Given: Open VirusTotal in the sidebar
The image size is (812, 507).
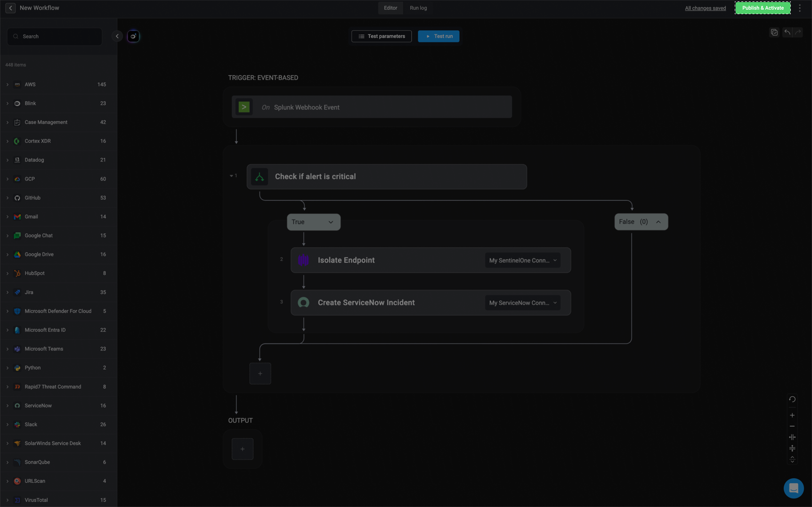Looking at the screenshot, I should click(x=58, y=500).
